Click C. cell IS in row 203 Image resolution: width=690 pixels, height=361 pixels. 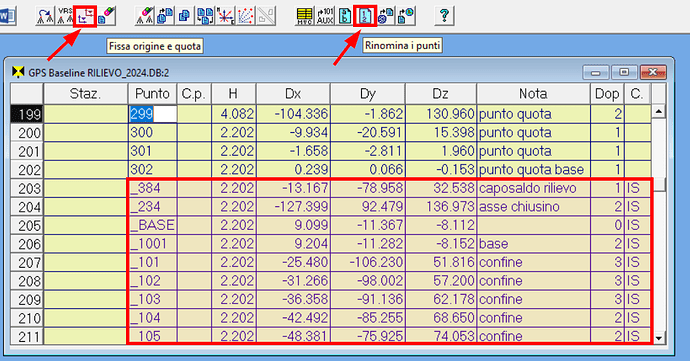click(637, 188)
